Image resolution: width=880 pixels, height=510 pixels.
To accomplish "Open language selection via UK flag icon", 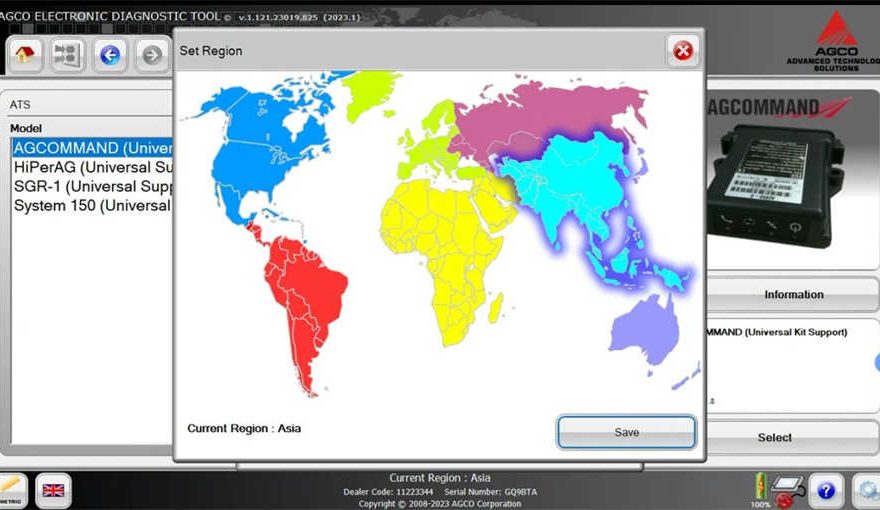I will tap(53, 490).
